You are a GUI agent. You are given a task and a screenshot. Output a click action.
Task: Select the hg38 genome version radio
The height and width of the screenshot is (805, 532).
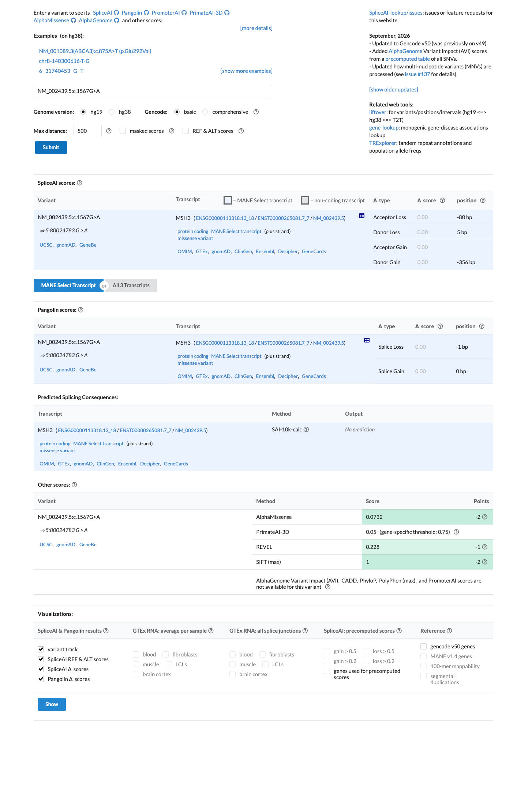click(112, 112)
